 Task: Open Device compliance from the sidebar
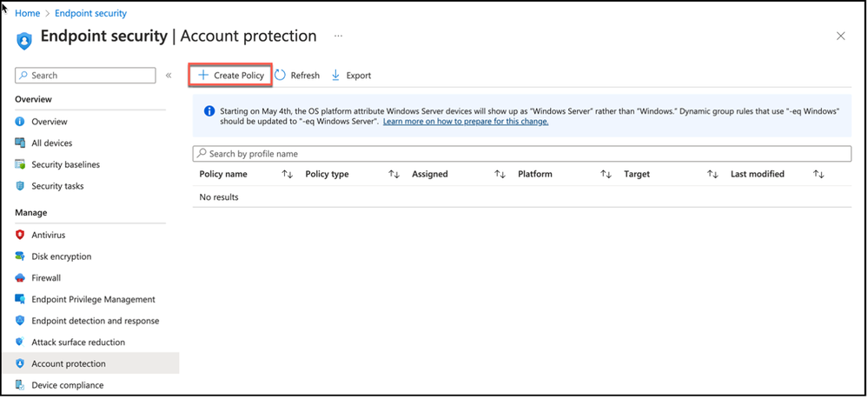click(68, 385)
